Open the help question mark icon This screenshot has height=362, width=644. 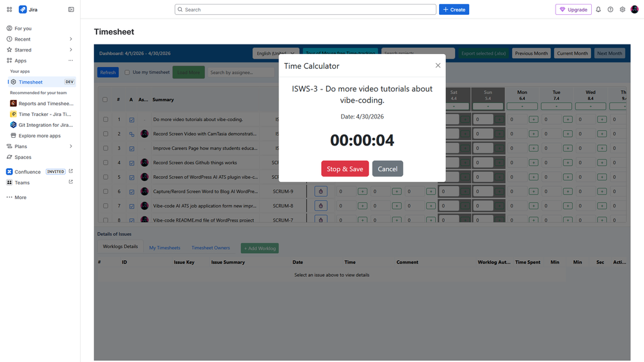(610, 10)
